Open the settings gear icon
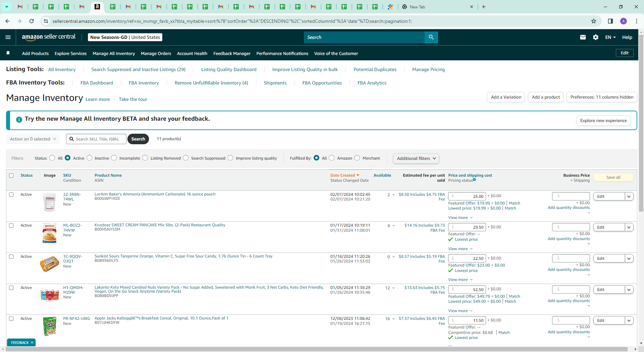Screen dimensions: 644x352 pos(596,37)
